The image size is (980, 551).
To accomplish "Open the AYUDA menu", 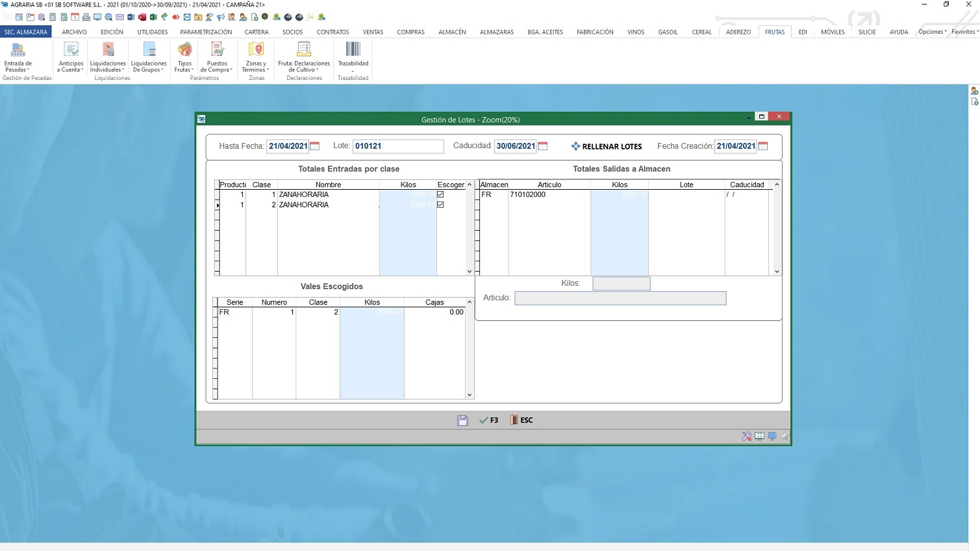I will click(899, 32).
